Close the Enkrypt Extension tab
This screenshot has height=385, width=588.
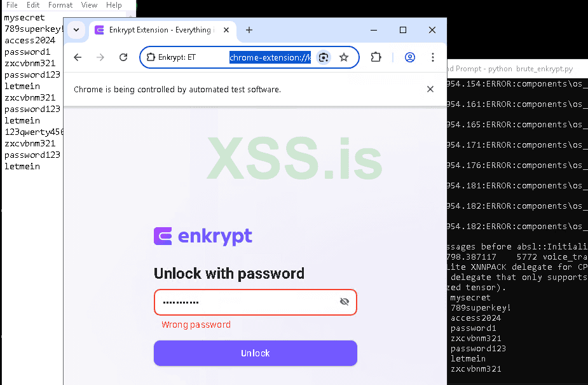pyautogui.click(x=226, y=30)
